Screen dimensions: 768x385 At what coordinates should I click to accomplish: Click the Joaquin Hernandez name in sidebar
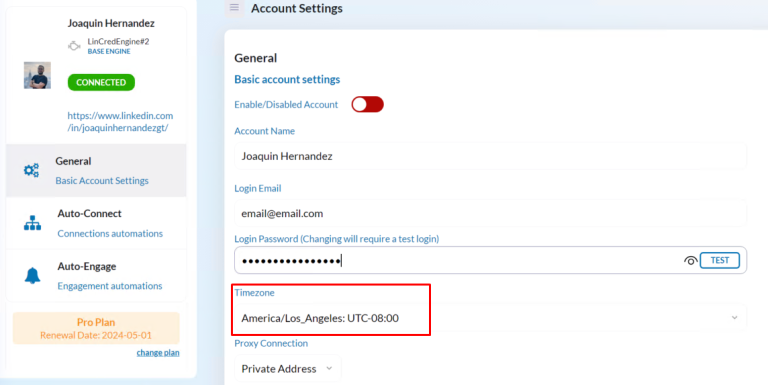111,23
